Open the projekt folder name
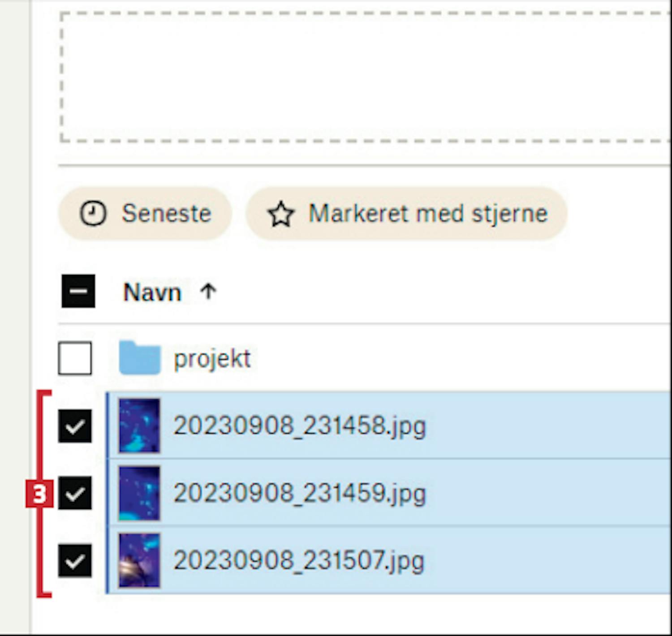The image size is (672, 636). point(212,358)
